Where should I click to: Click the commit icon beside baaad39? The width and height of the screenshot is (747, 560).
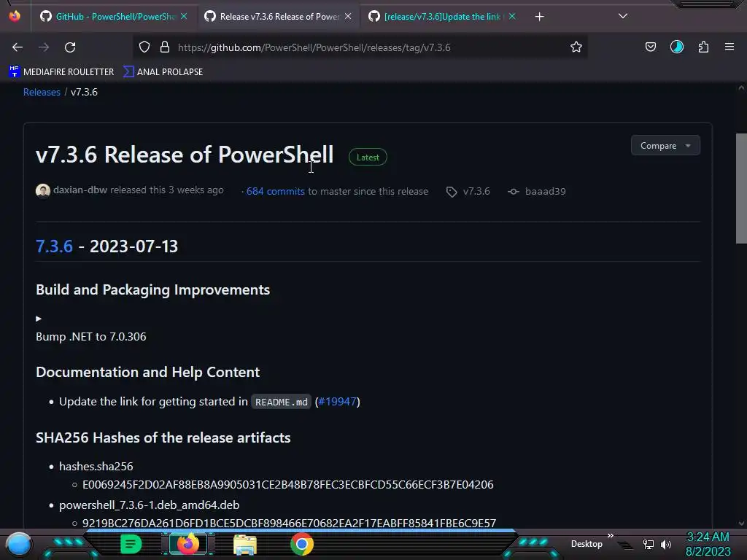tap(513, 192)
